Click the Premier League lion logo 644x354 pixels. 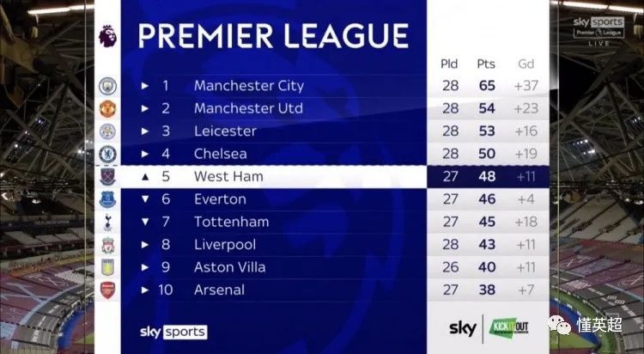[107, 36]
